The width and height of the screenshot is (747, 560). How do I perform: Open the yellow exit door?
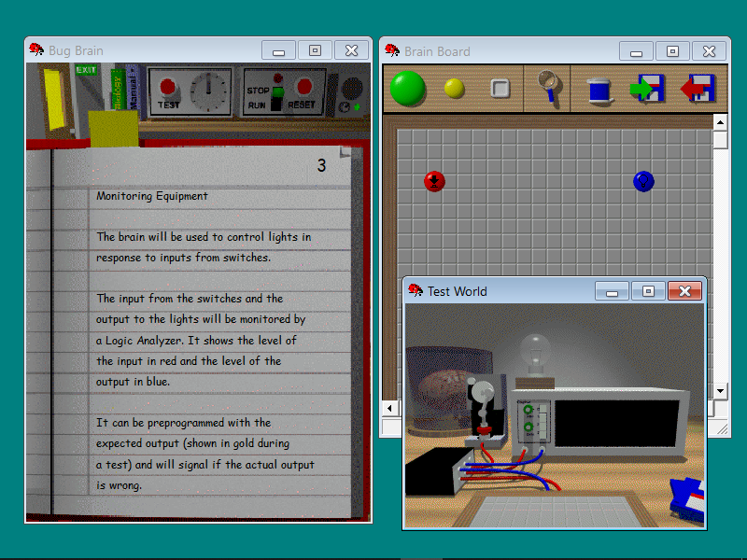[54, 100]
